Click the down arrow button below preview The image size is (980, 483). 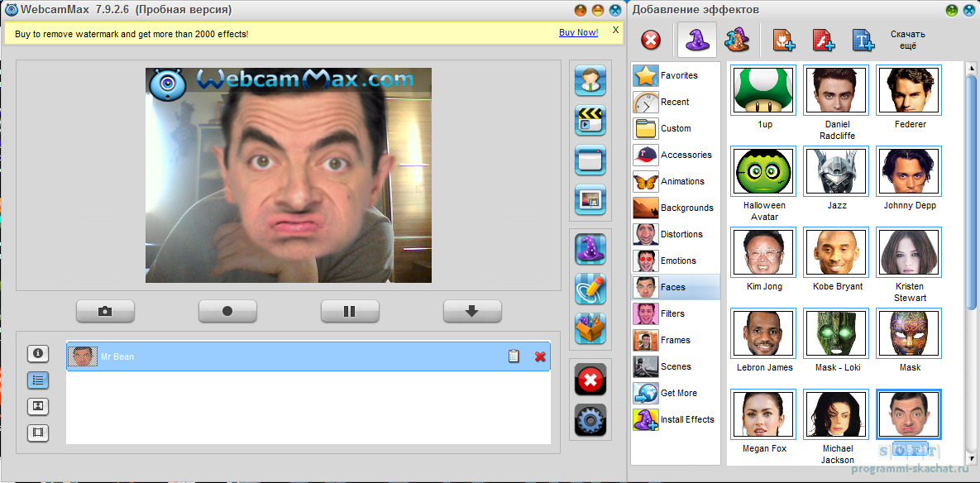point(472,311)
